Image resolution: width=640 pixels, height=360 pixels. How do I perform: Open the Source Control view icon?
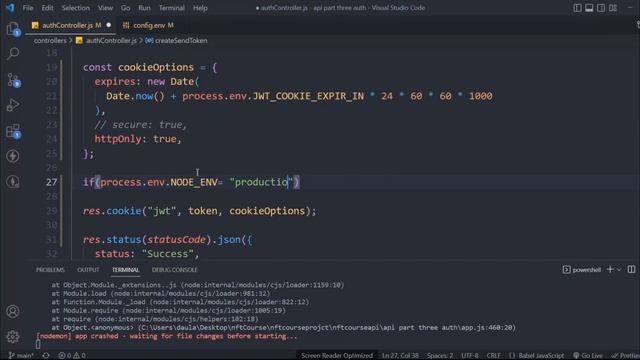pyautogui.click(x=13, y=80)
